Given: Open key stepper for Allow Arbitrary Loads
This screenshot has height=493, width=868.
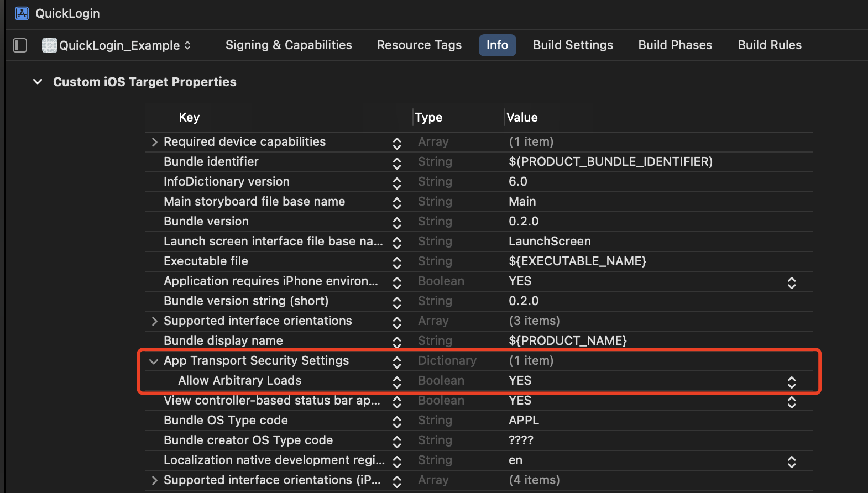Looking at the screenshot, I should coord(397,382).
